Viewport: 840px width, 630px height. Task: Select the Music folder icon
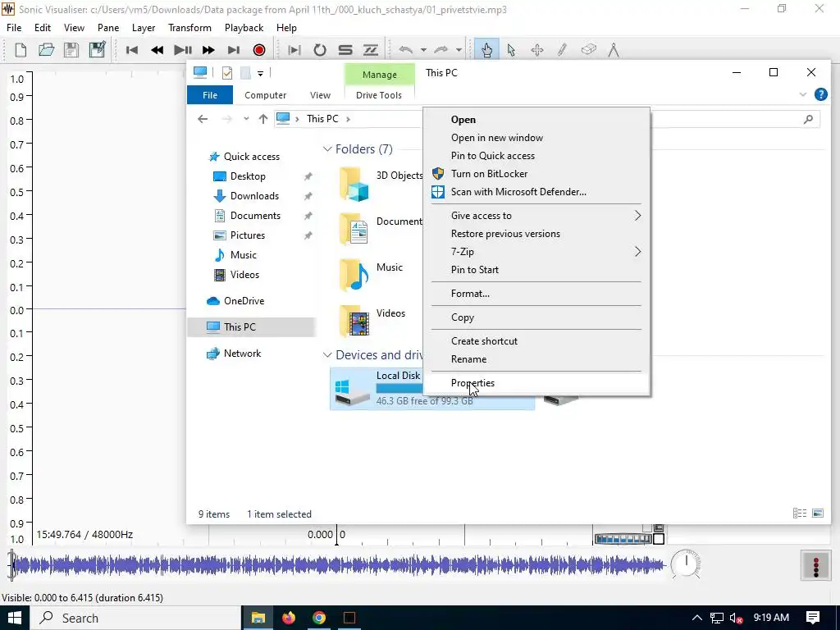tap(354, 274)
